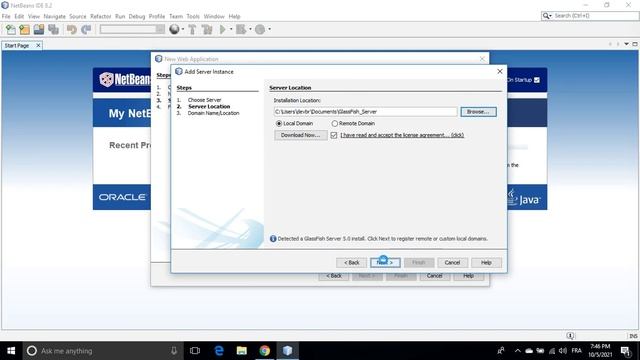Close the Start Page tab
The image size is (640, 360).
(x=38, y=46)
